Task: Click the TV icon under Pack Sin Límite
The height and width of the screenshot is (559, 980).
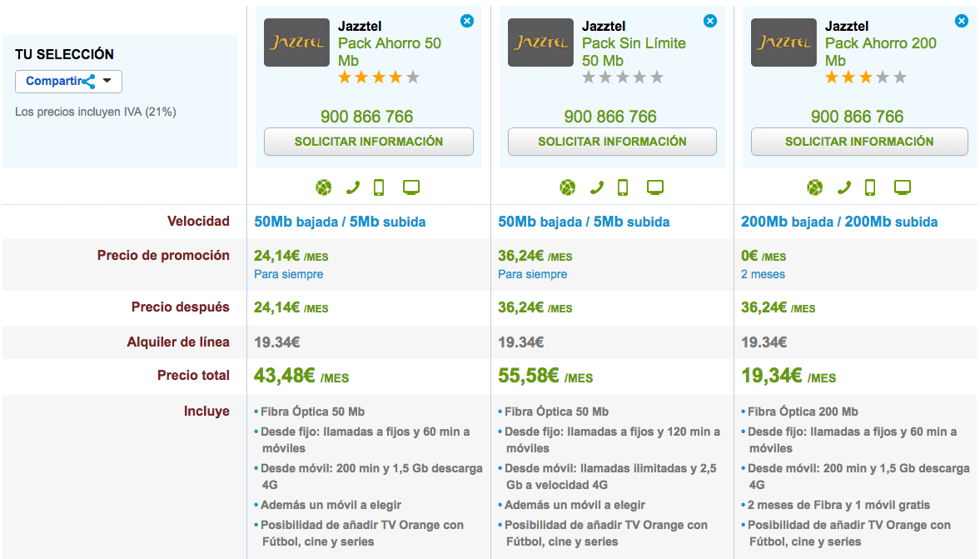Action: coord(655,187)
